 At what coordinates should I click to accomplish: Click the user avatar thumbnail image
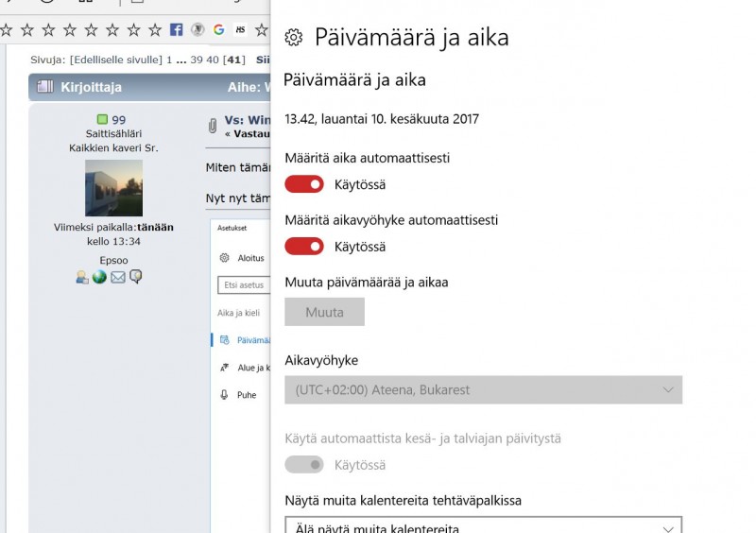pos(113,187)
